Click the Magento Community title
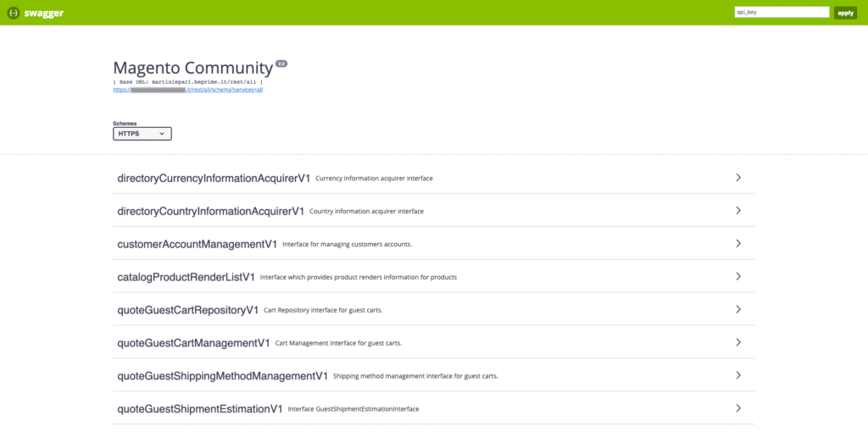 (193, 68)
